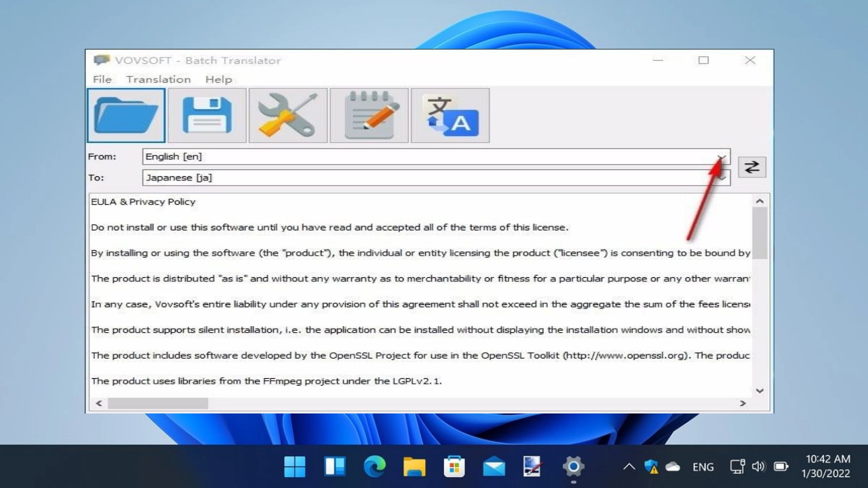The height and width of the screenshot is (488, 868).
Task: Click the 'product is distributed as is' line
Action: click(420, 279)
